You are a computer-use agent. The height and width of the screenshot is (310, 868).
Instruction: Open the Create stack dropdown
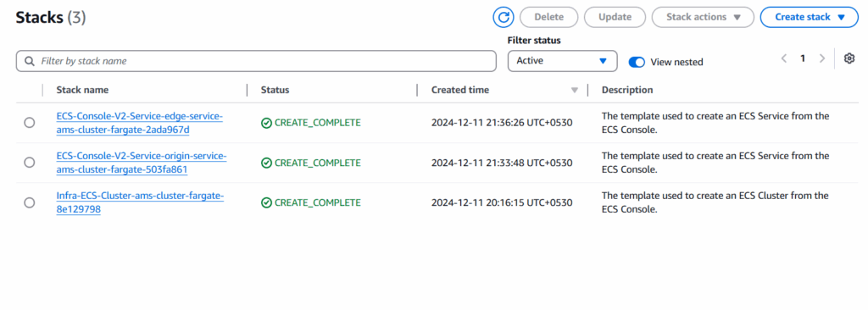point(810,17)
